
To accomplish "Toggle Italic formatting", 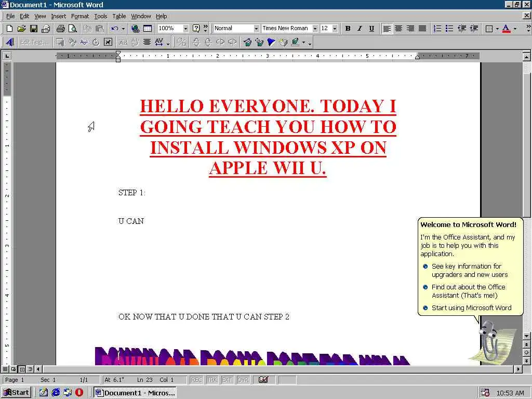I will (360, 29).
